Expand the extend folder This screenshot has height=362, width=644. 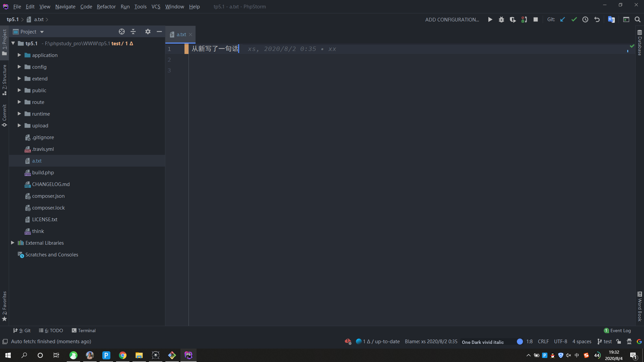click(x=19, y=78)
